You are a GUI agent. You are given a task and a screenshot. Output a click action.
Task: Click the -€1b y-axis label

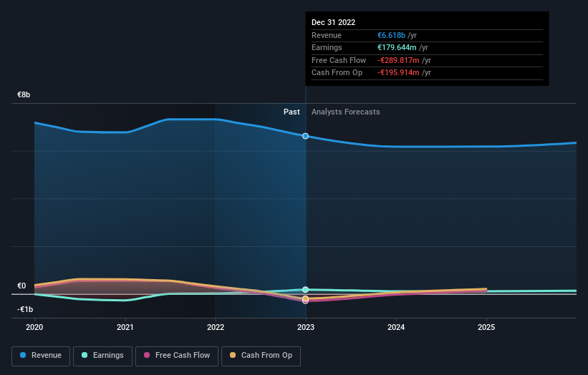pyautogui.click(x=25, y=309)
